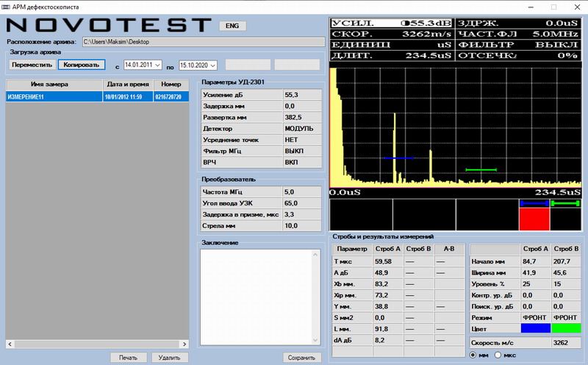The height and width of the screenshot is (365, 588).
Task: Click the green Строб В color swatch
Action: [566, 327]
